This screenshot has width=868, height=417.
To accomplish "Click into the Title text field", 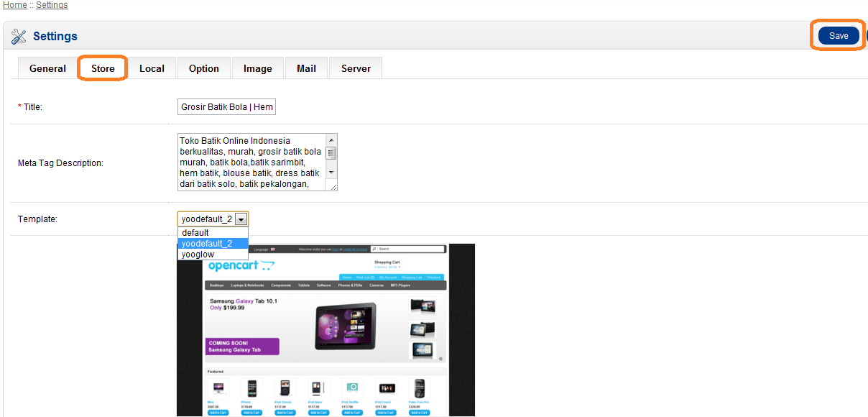I will 226,107.
